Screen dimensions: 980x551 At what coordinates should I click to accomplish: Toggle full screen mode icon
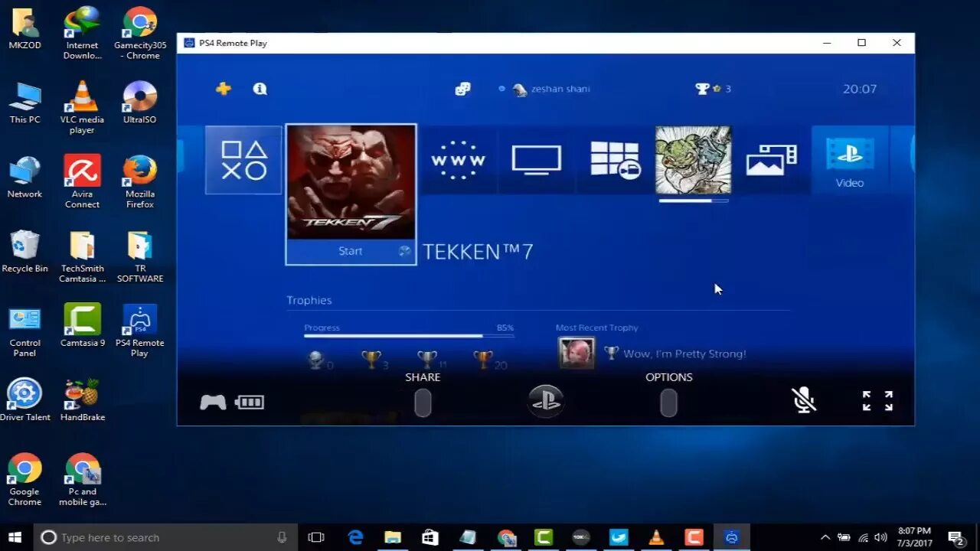[x=877, y=401]
